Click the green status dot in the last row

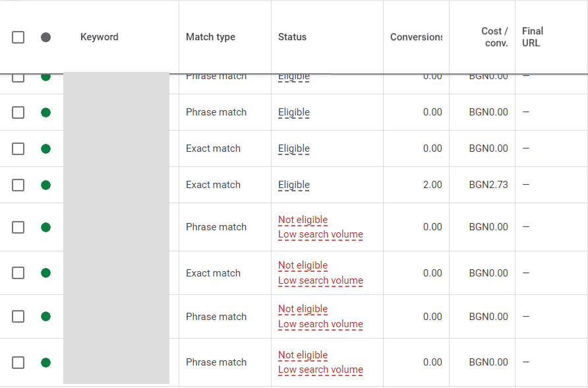[x=45, y=362]
